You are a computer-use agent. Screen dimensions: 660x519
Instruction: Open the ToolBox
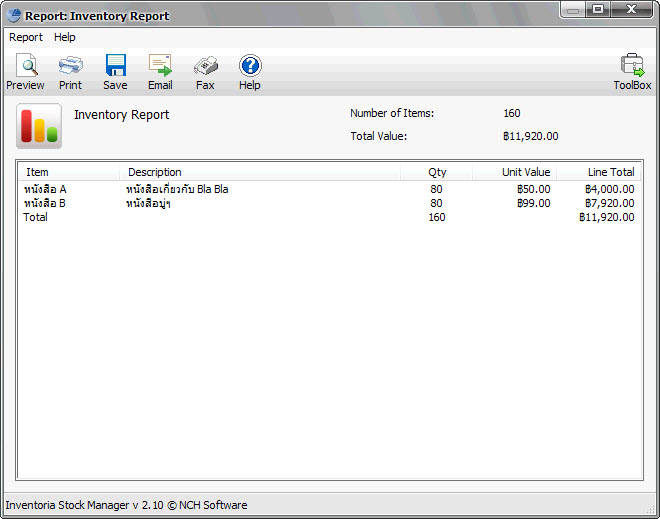632,72
